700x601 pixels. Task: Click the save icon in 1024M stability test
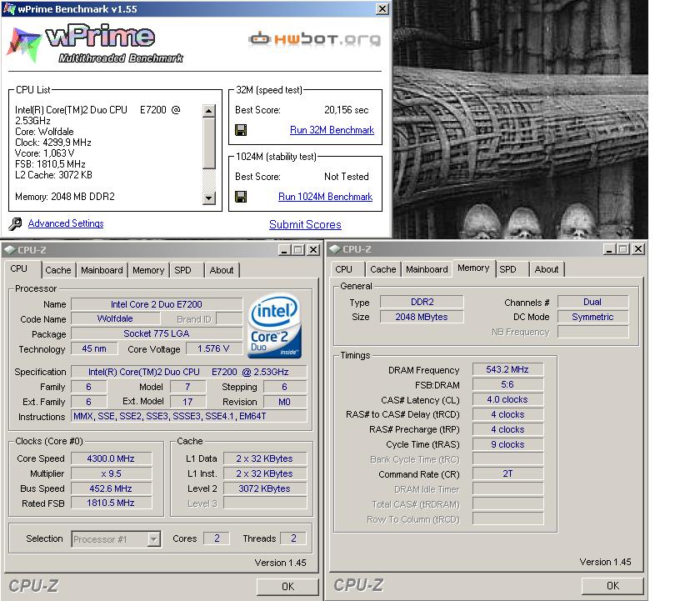(x=241, y=197)
